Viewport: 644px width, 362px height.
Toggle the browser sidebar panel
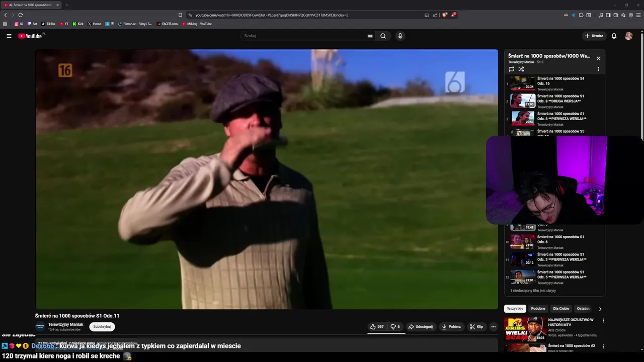(608, 15)
